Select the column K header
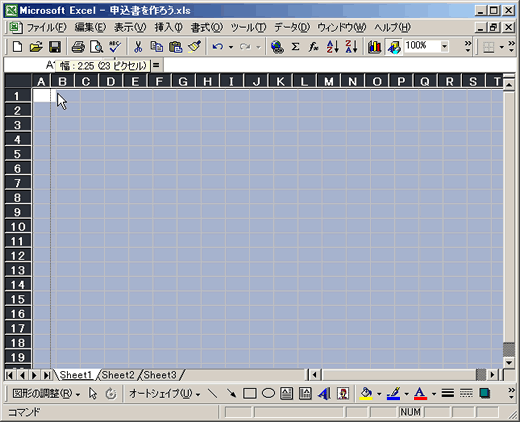This screenshot has height=422, width=520. coord(280,81)
